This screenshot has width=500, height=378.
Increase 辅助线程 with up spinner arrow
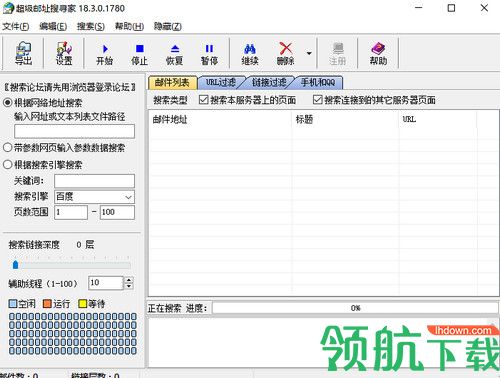129,280
